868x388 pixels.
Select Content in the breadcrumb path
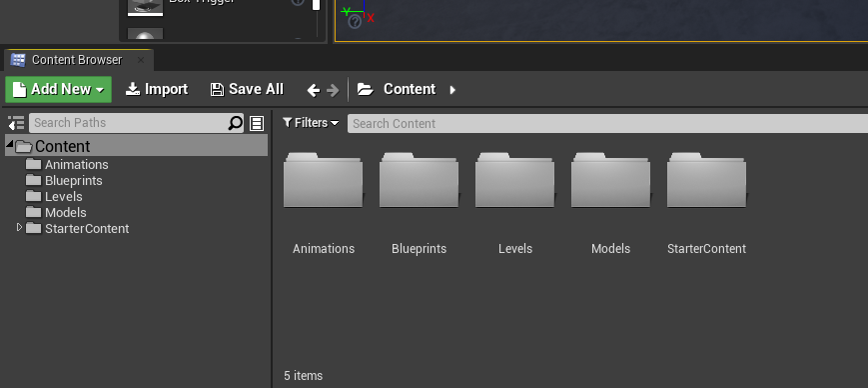(410, 89)
